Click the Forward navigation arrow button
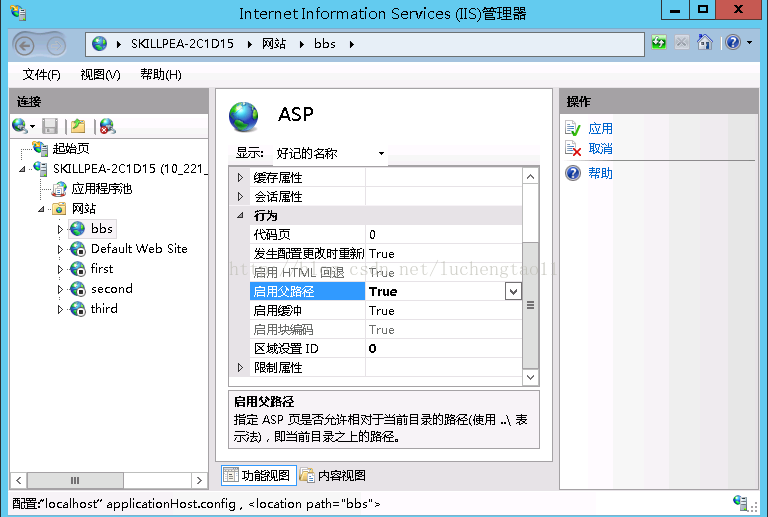768x517 pixels. tap(56, 46)
